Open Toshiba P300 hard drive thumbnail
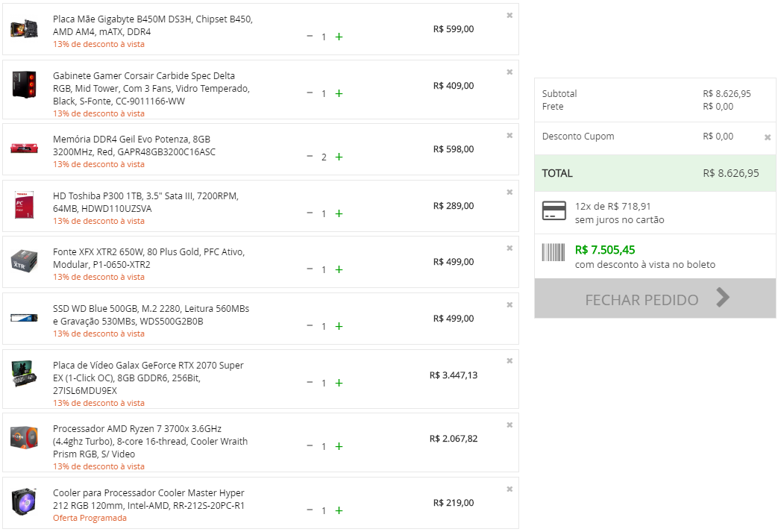 click(x=24, y=204)
